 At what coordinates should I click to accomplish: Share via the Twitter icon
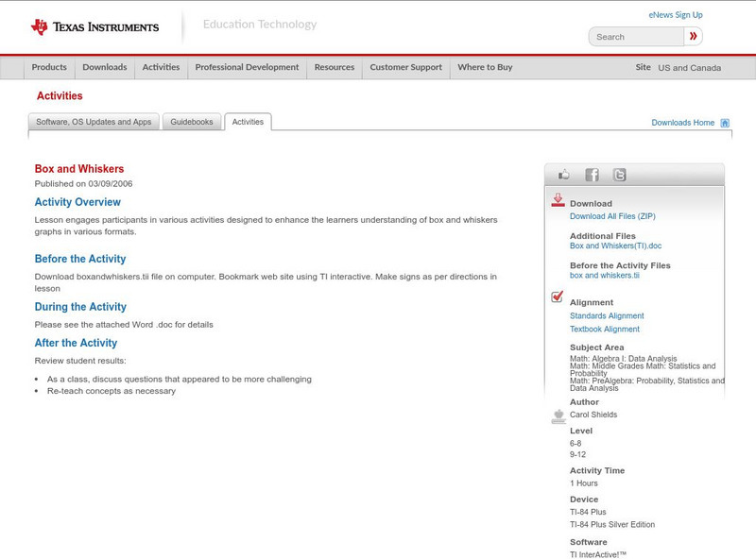point(619,175)
